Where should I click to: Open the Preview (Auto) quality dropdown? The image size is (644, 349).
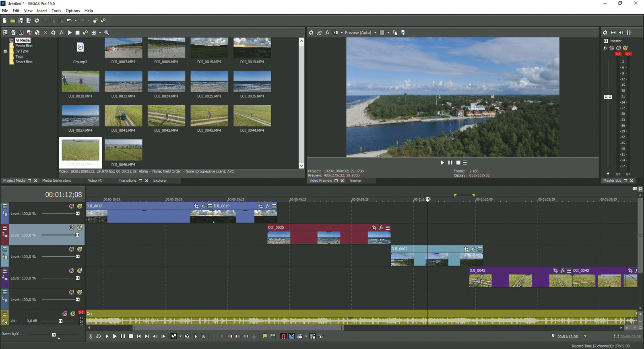click(x=375, y=33)
